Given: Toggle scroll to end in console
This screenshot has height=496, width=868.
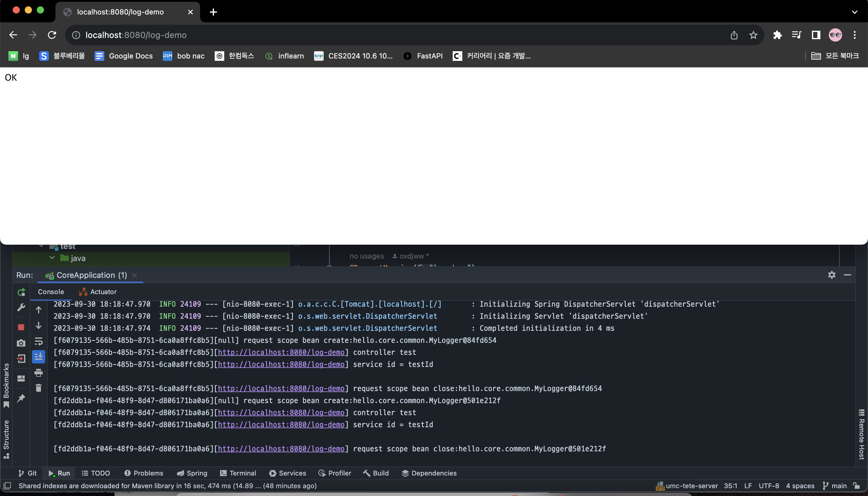Looking at the screenshot, I should (x=39, y=357).
